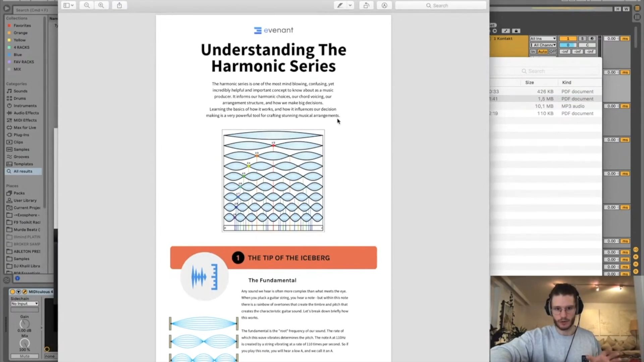The width and height of the screenshot is (644, 362).
Task: Browse the Grooves category
Action: point(21,156)
